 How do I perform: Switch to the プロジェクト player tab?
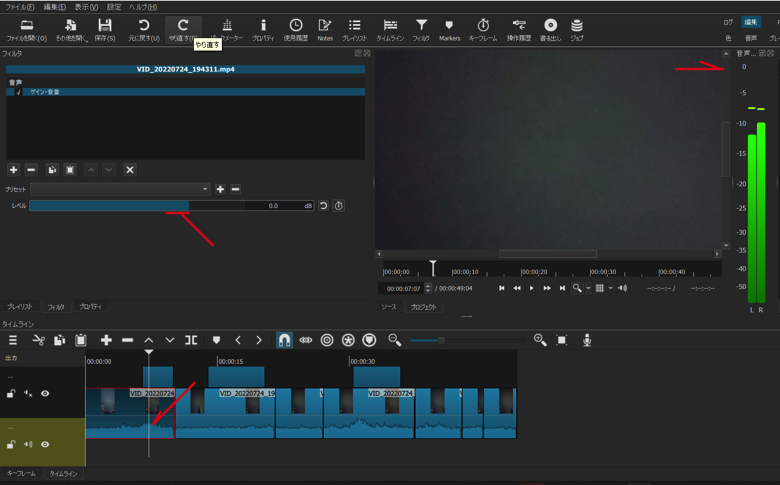click(x=423, y=307)
